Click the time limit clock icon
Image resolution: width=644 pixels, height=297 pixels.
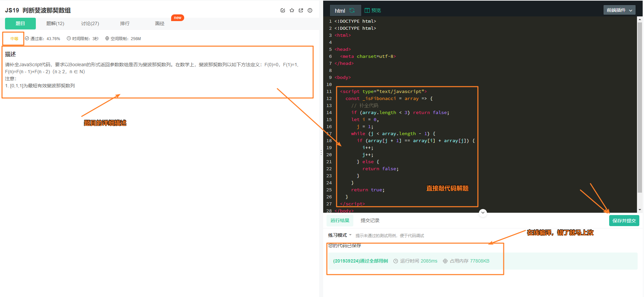coord(69,38)
